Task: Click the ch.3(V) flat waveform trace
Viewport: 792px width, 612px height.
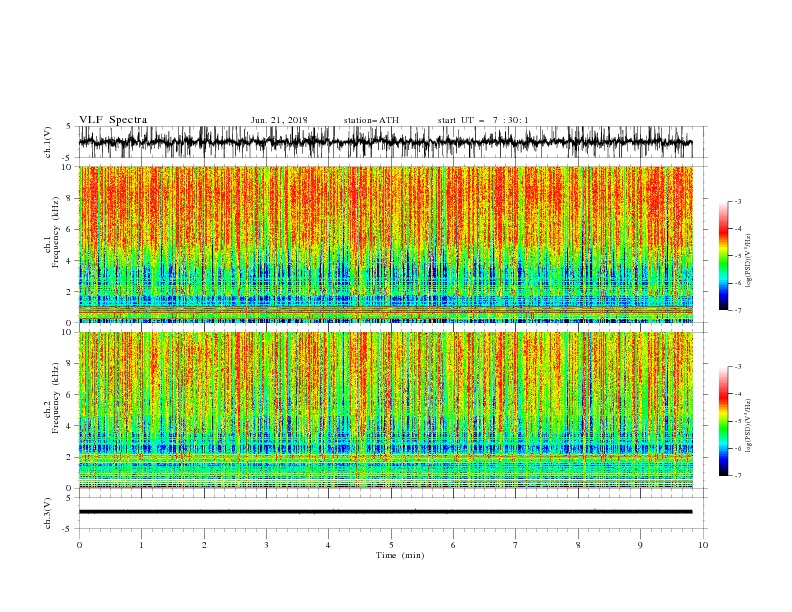Action: coord(386,512)
